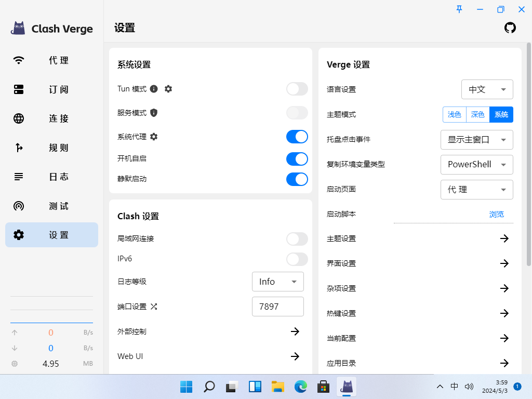Click the Tun mode gear settings icon

click(x=168, y=89)
